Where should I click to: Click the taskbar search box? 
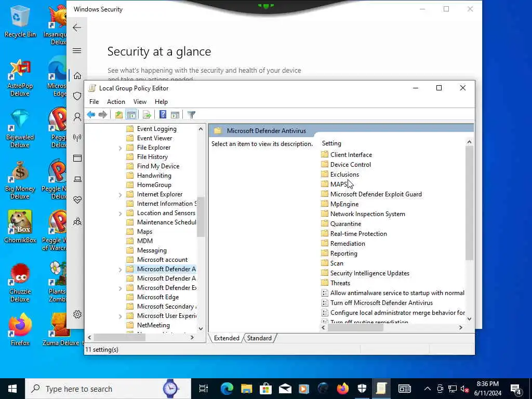(x=108, y=389)
